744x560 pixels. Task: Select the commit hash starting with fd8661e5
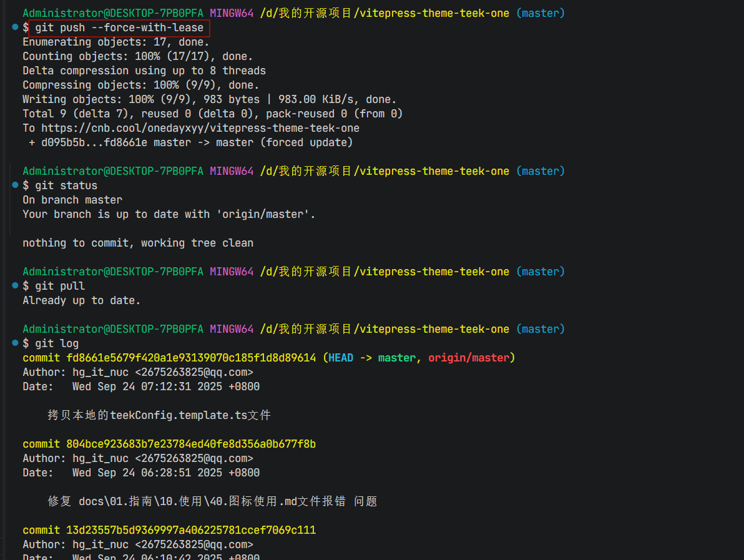[x=191, y=358]
